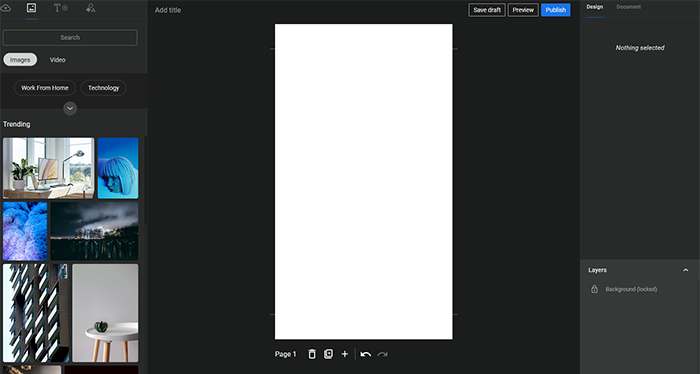Switch to the Design tab
The width and height of the screenshot is (700, 374).
coord(595,7)
